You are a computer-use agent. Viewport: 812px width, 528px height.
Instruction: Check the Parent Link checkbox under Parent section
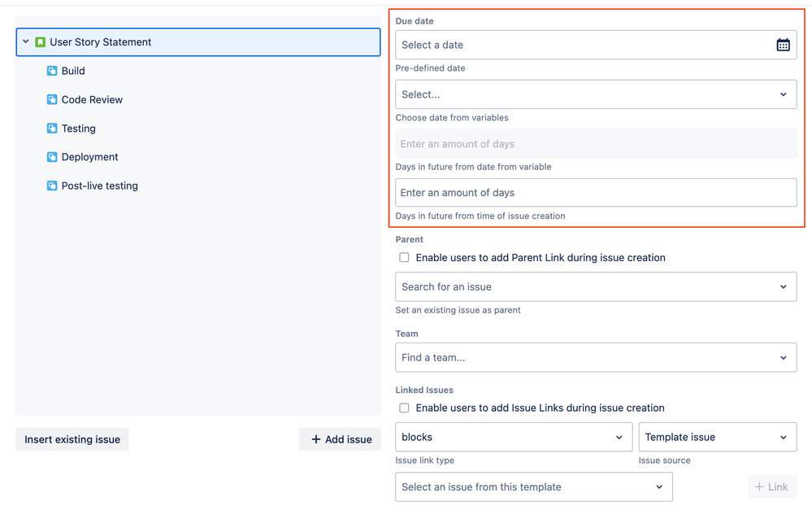click(404, 257)
